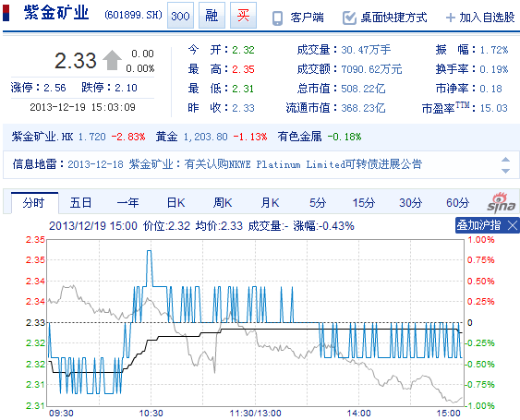
Task: Add stock via 加入自选股 link
Action: (x=487, y=18)
